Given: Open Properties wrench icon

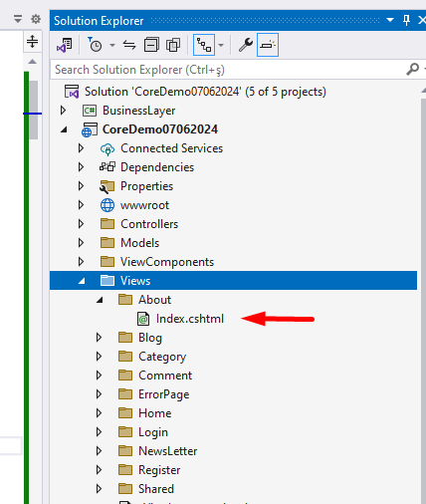Looking at the screenshot, I should click(x=246, y=45).
